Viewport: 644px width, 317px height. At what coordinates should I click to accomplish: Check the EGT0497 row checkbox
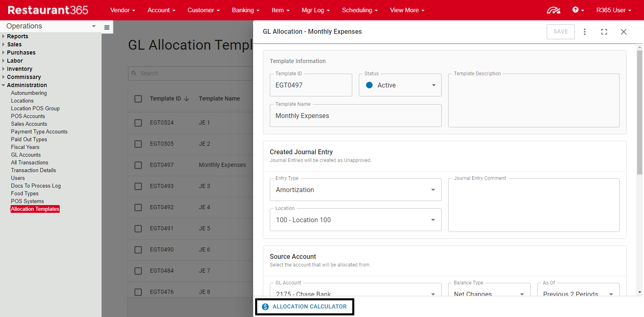pos(138,165)
